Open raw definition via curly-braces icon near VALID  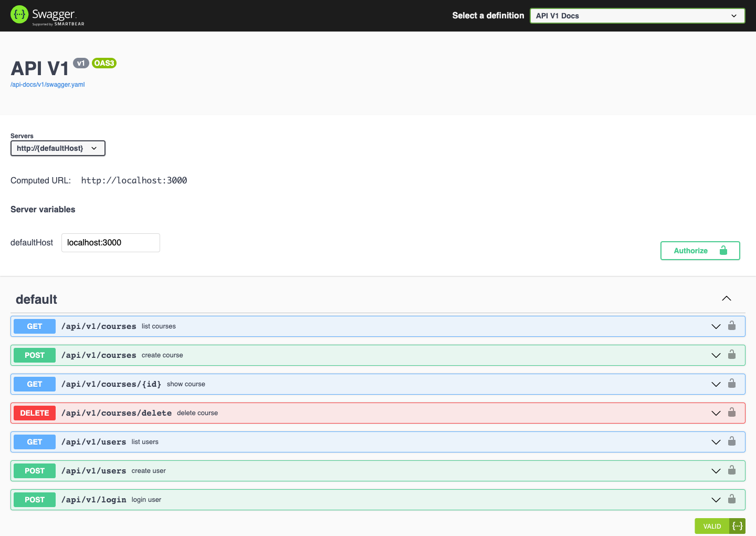click(x=738, y=525)
